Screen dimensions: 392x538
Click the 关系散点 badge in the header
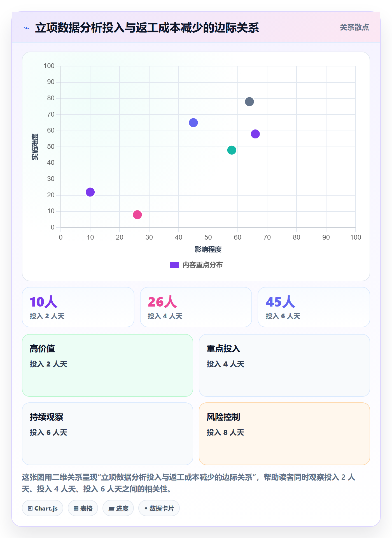pos(354,27)
